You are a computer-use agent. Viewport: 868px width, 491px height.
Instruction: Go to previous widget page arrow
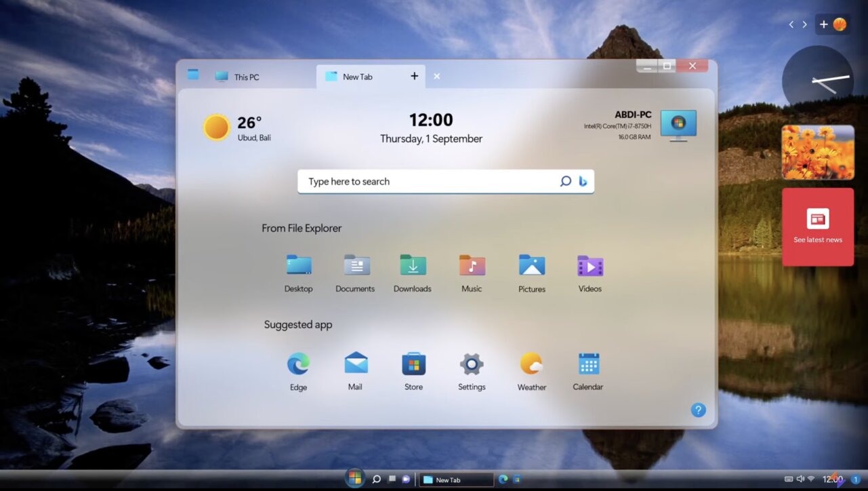pos(791,24)
